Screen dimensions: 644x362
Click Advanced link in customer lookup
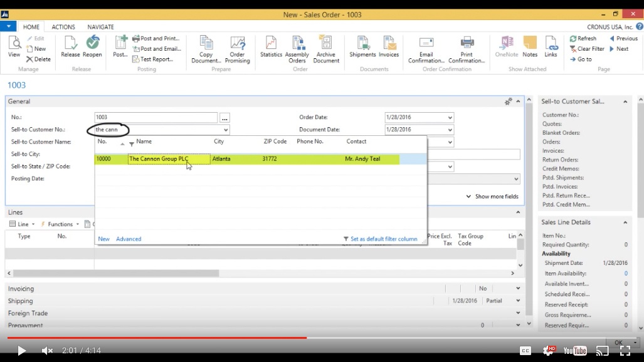tap(129, 239)
